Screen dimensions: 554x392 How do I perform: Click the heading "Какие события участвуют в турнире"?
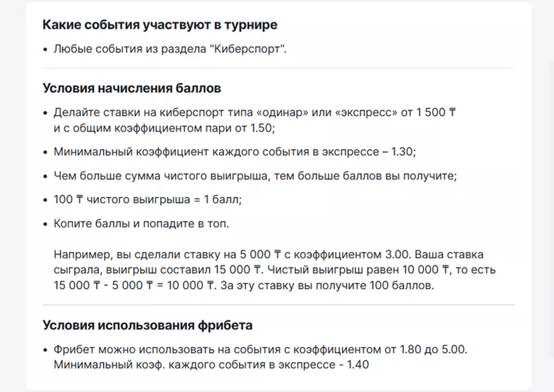tap(160, 25)
